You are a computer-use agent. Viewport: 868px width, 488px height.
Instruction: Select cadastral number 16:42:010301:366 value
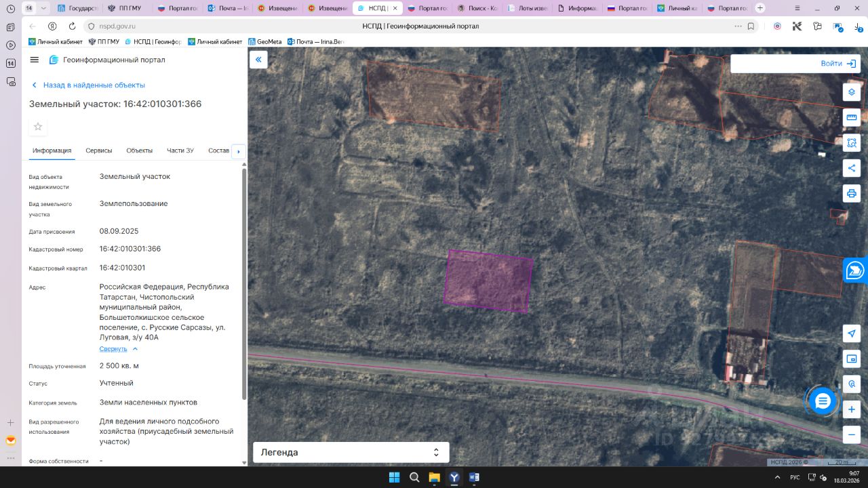tap(130, 249)
